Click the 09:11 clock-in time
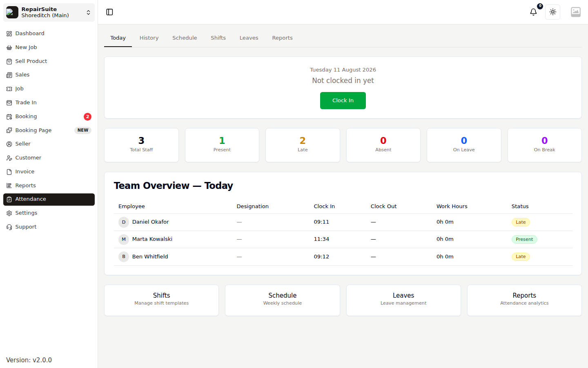This screenshot has height=368, width=588. pyautogui.click(x=321, y=222)
